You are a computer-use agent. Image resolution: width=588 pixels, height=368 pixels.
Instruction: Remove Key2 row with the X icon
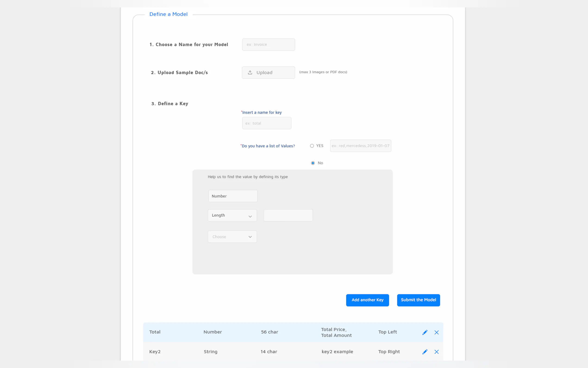436,352
